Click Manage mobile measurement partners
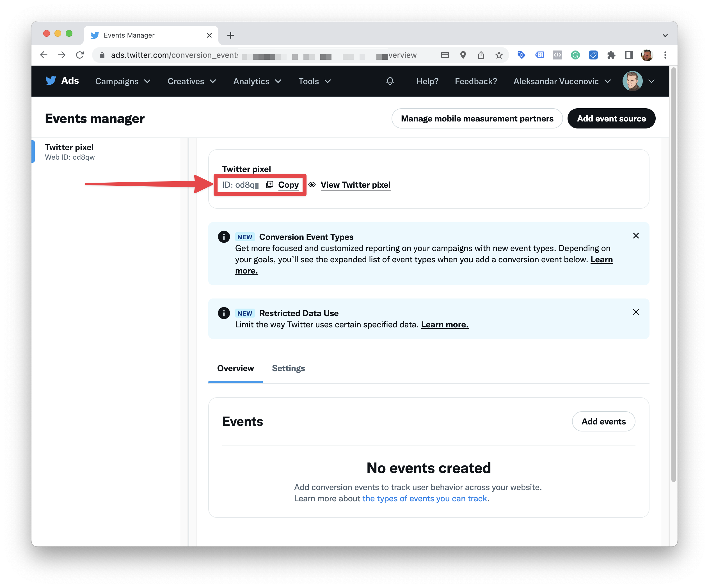 click(x=477, y=118)
